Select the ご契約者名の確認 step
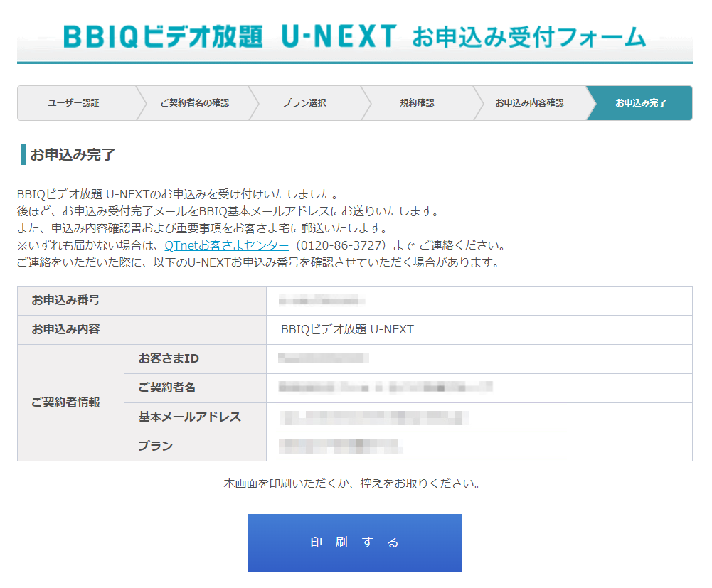 [194, 103]
